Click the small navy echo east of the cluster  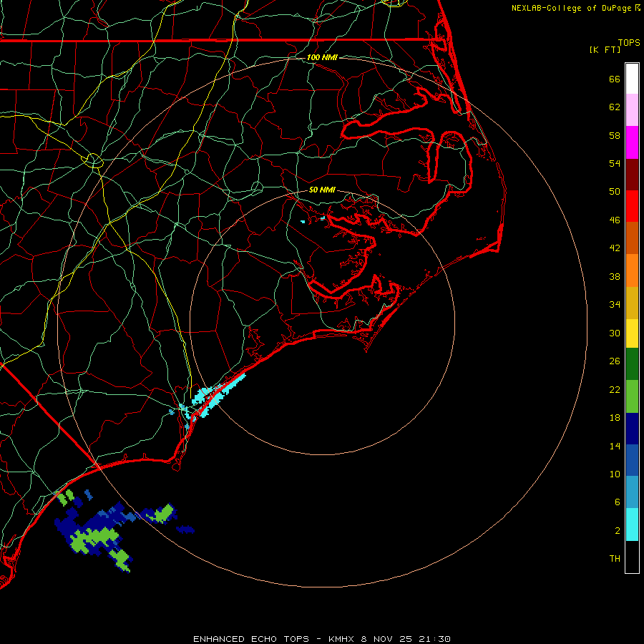(x=185, y=530)
